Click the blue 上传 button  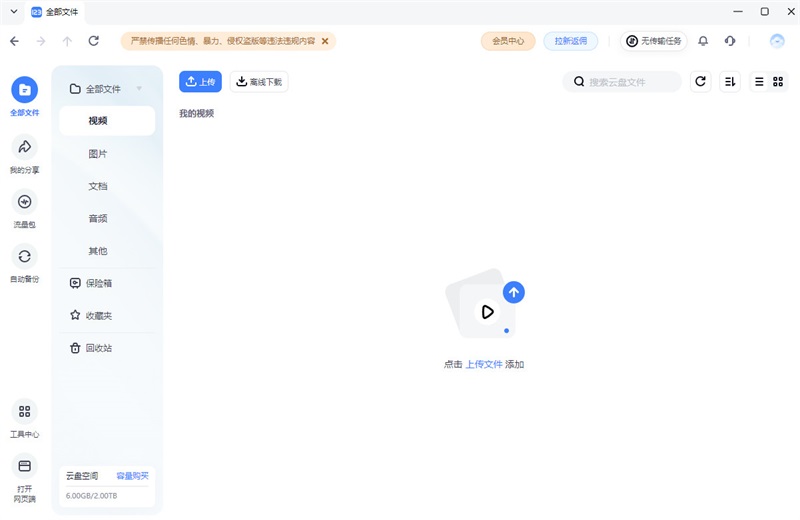point(200,82)
